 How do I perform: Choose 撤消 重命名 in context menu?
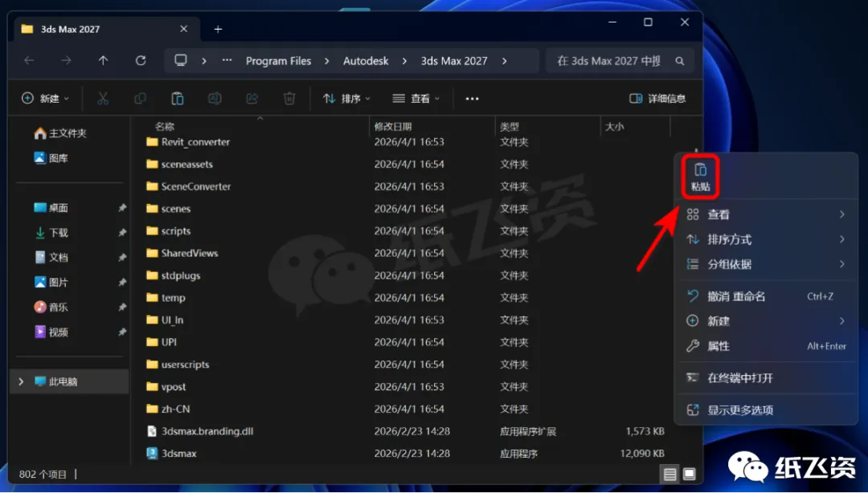[x=766, y=296]
